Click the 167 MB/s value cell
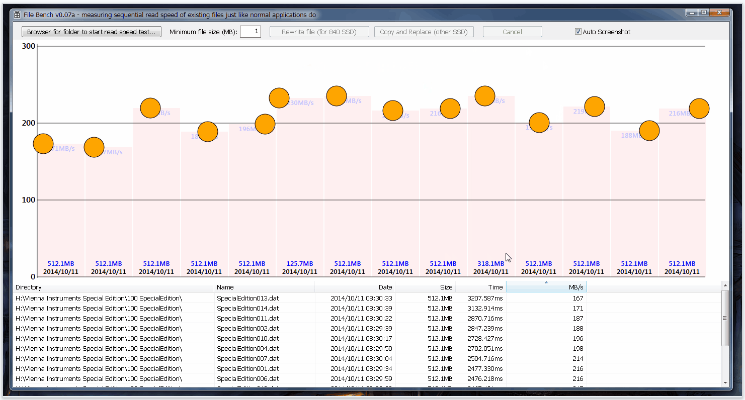Screen dimensions: 745x400 (578, 299)
